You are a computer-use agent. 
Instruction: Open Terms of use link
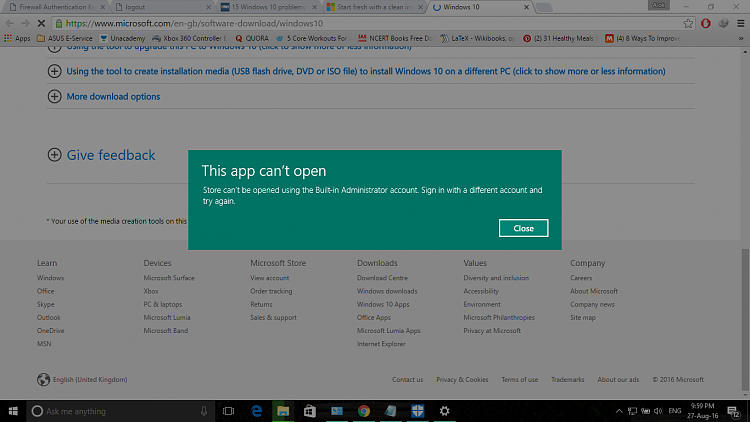[519, 379]
